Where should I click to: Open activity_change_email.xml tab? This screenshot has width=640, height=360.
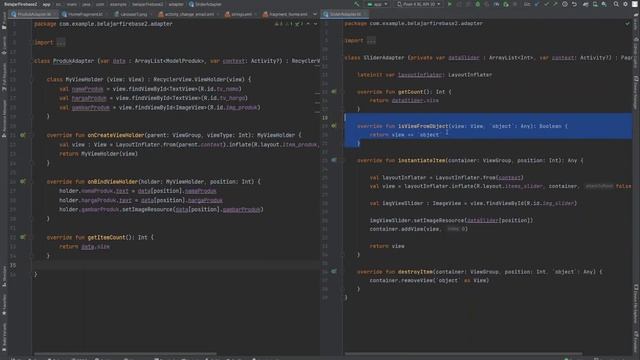188,14
